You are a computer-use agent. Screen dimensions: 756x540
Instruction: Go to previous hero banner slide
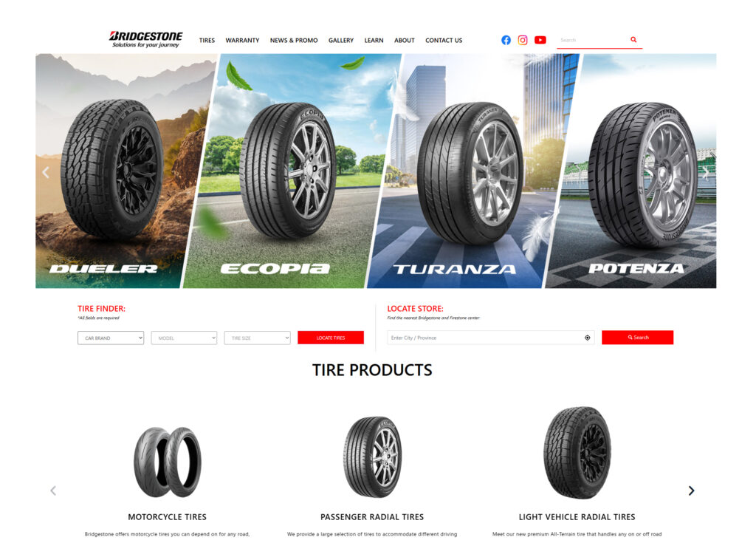coord(46,172)
